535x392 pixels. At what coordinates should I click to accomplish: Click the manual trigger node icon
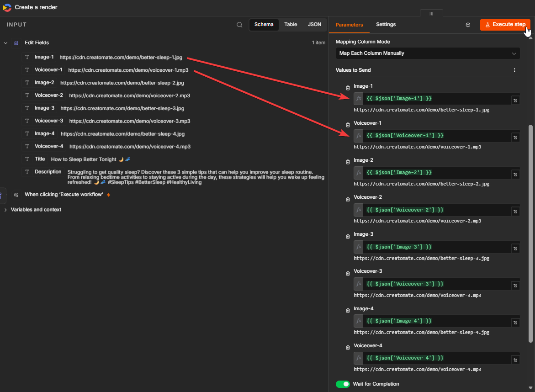point(16,195)
